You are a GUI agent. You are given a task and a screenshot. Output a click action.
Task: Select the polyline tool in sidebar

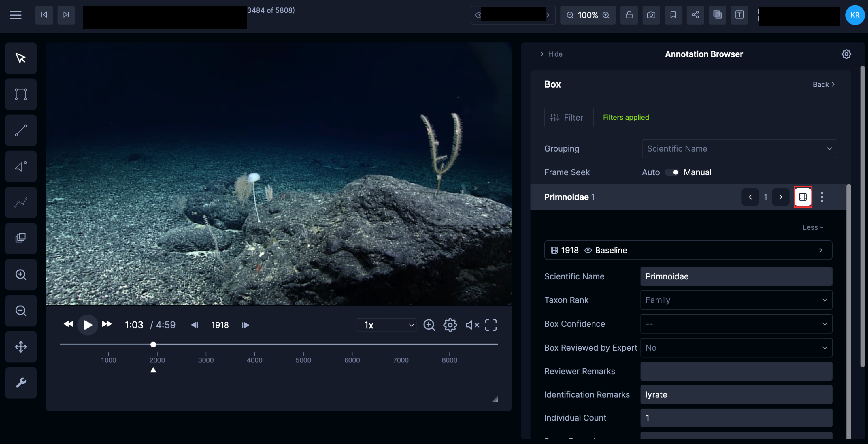tap(20, 202)
